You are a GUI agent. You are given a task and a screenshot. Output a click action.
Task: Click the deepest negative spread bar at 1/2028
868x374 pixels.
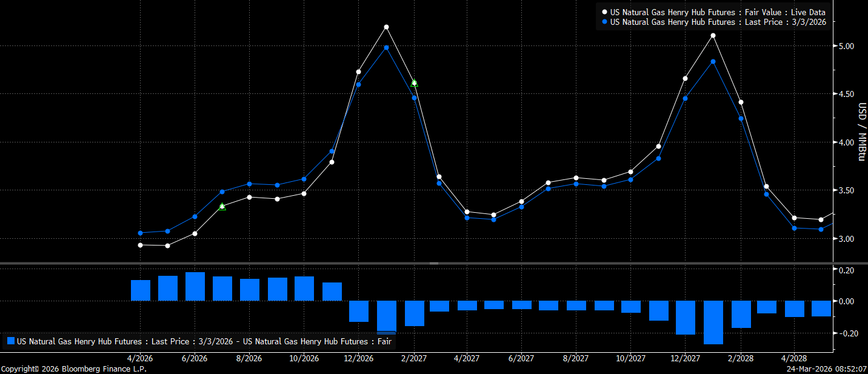(713, 322)
